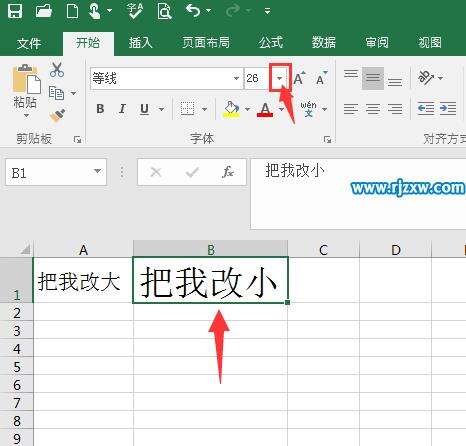Copy selection with the copy icon
Screen dimensions: 466x446
(56, 93)
